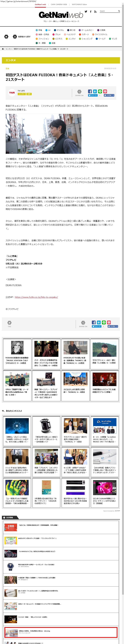The width and height of the screenshot is (124, 644).
Task: Open the ヘルスケア category
Action: [x=70, y=34]
